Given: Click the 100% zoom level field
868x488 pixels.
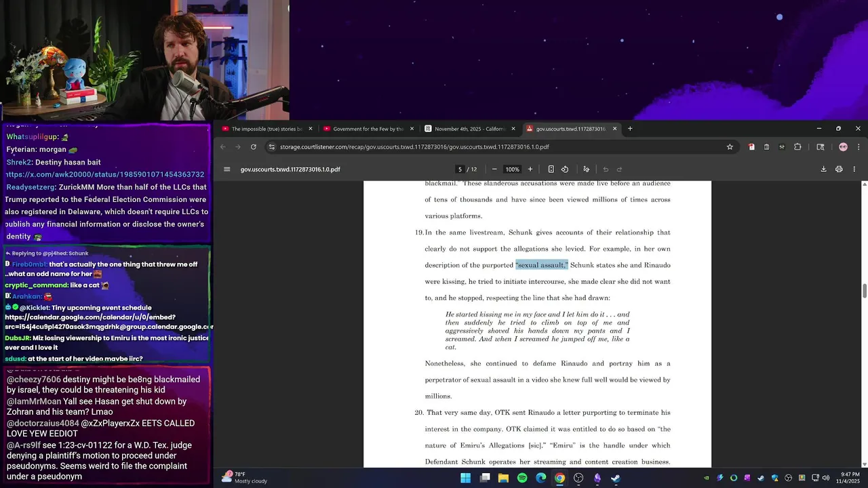Looking at the screenshot, I should click(512, 169).
